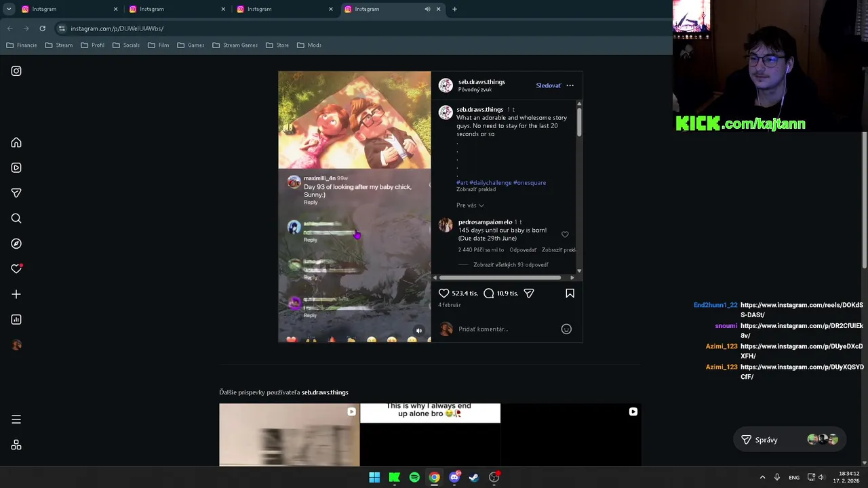Focus the 'Pridať komentár...' comment field
868x488 pixels.
pyautogui.click(x=507, y=329)
